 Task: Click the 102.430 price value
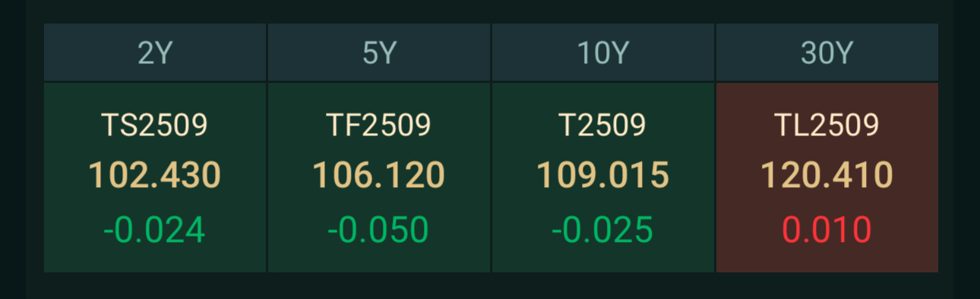pos(155,175)
